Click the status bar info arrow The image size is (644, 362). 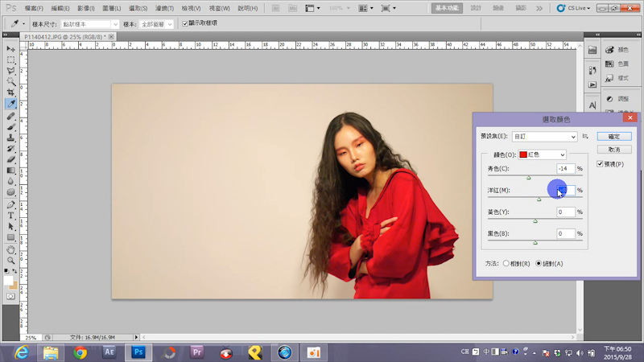tap(136, 337)
